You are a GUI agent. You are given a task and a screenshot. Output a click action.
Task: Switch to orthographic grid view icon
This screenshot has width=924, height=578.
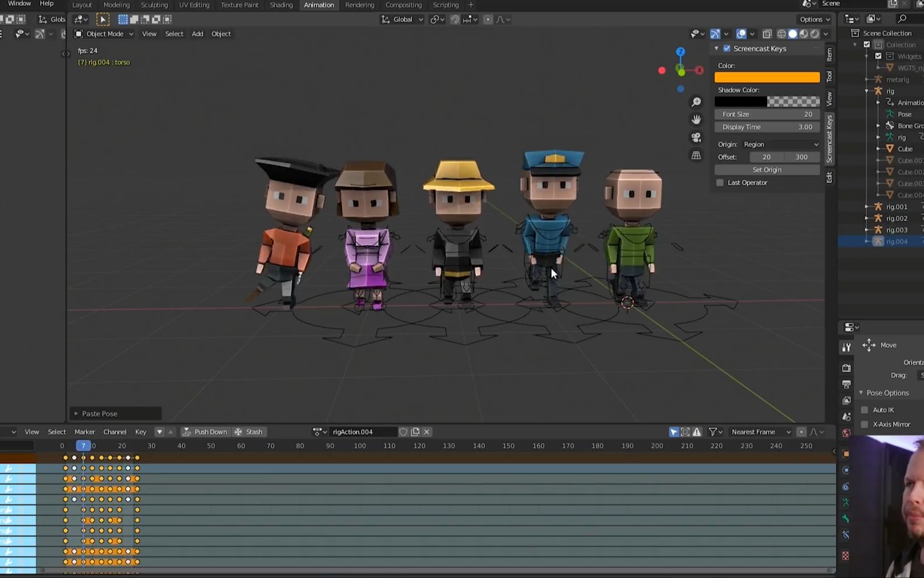[x=696, y=156]
